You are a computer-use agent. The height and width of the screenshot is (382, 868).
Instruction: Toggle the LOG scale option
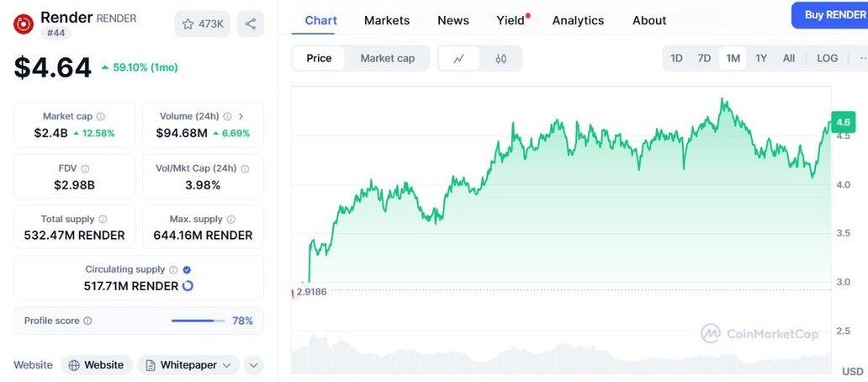(827, 58)
